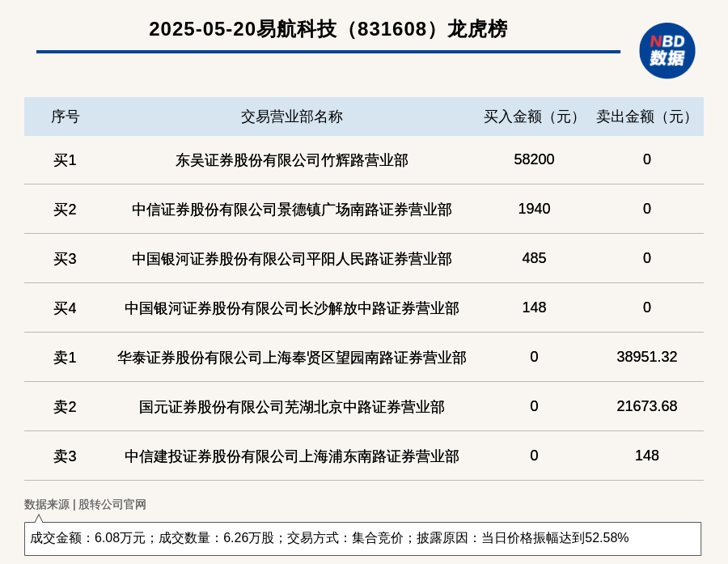The image size is (728, 564).
Task: Click the sell amount 21673.68
Action: coord(647,406)
